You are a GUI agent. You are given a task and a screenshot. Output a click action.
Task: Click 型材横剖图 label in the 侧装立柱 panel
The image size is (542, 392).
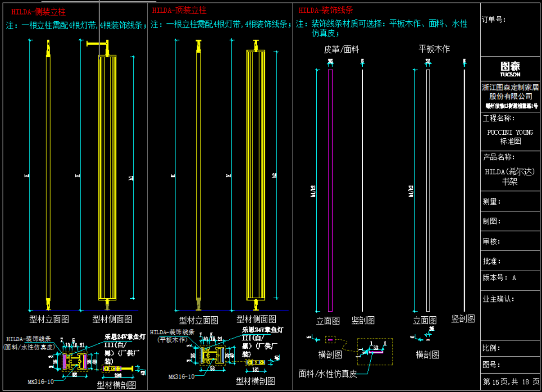point(117,385)
